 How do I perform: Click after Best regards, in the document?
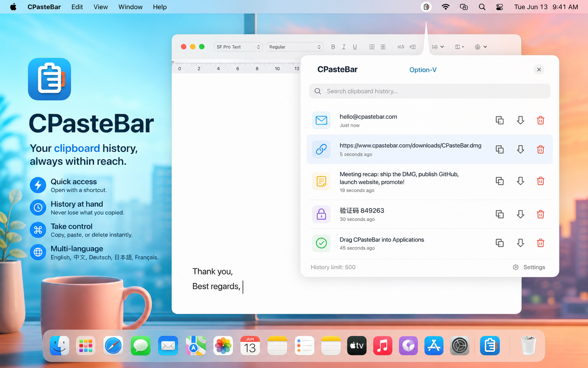pyautogui.click(x=243, y=286)
